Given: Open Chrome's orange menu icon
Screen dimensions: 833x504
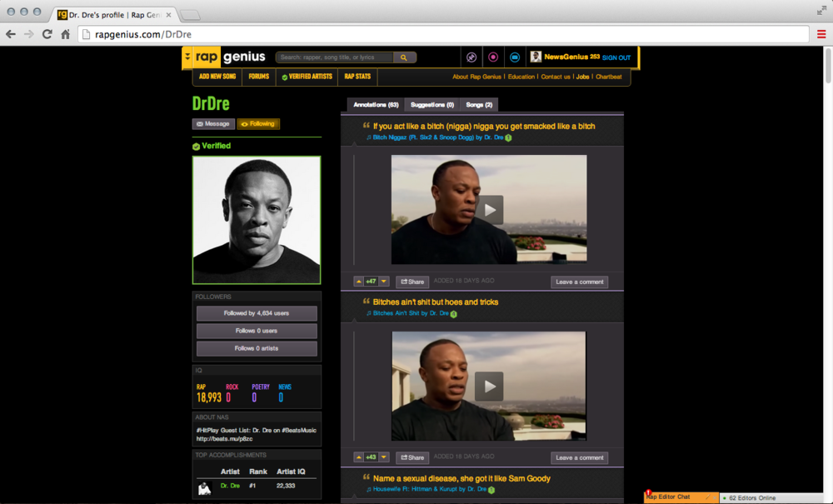Looking at the screenshot, I should tap(820, 34).
